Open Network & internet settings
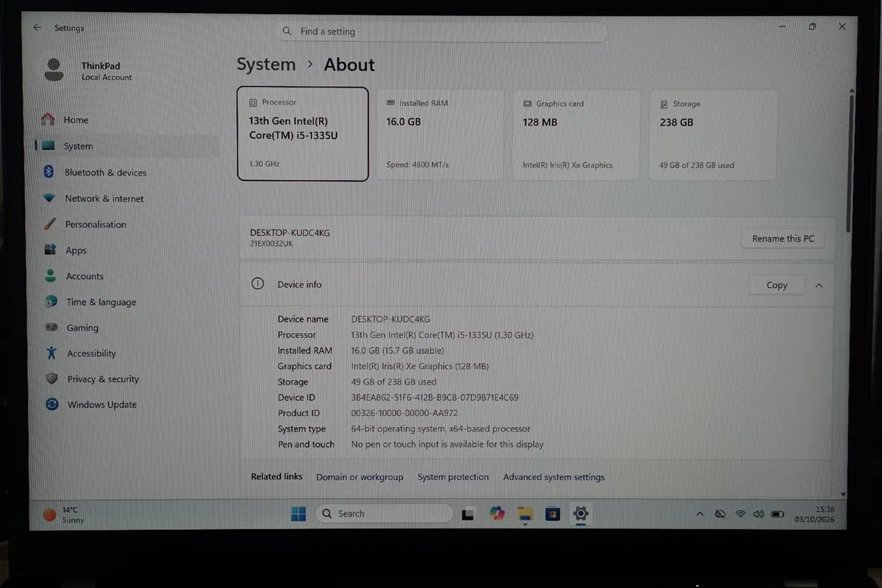Viewport: 882px width, 588px height. (x=104, y=198)
